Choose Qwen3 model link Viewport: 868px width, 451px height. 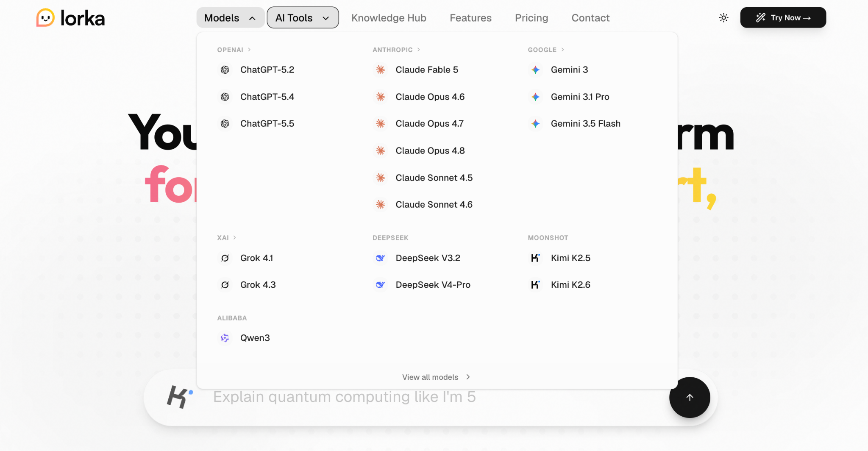pyautogui.click(x=255, y=338)
